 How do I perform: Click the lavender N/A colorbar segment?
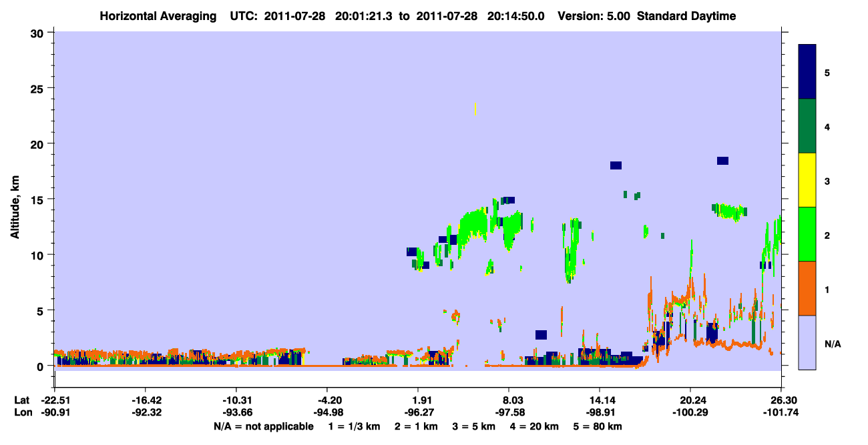click(807, 342)
